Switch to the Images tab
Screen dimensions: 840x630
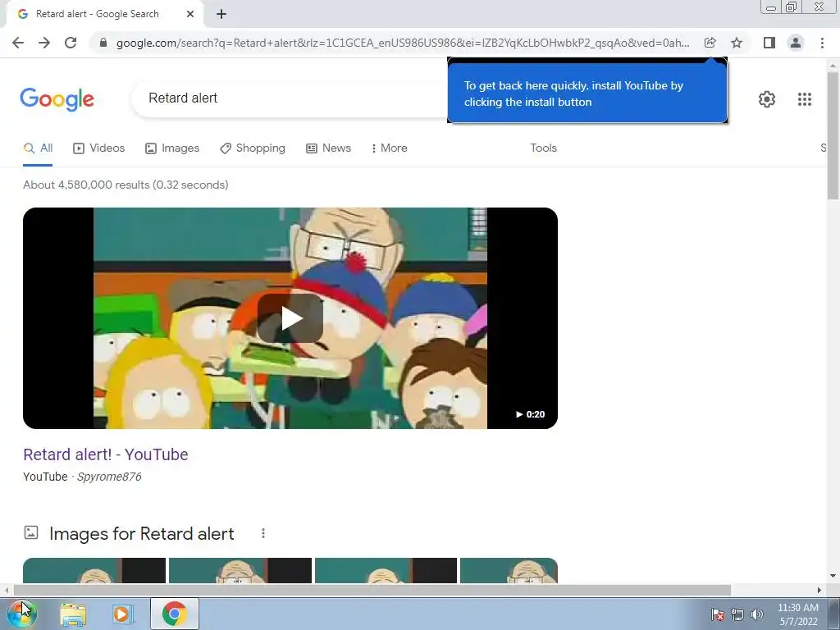pyautogui.click(x=172, y=148)
